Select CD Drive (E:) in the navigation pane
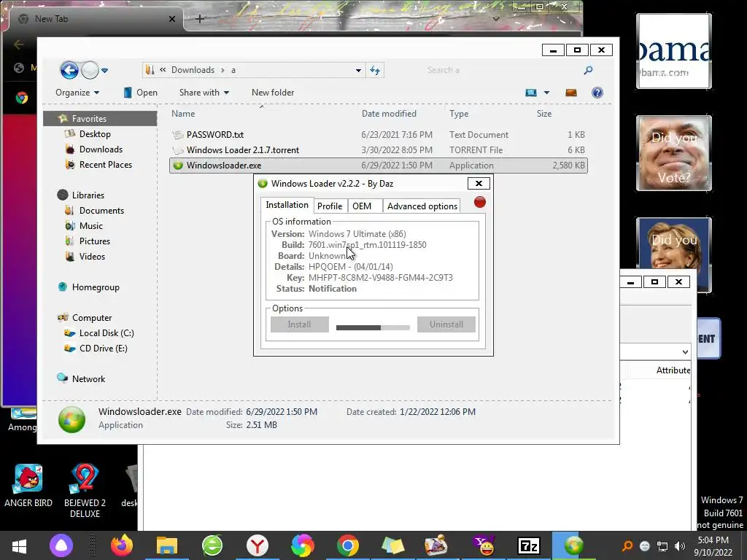The image size is (747, 560). point(103,348)
